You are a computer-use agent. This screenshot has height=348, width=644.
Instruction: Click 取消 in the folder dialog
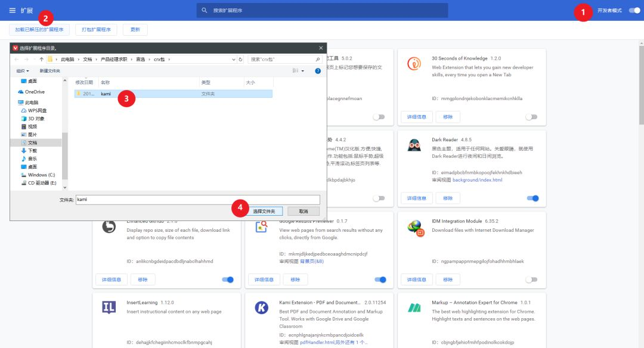tap(304, 212)
